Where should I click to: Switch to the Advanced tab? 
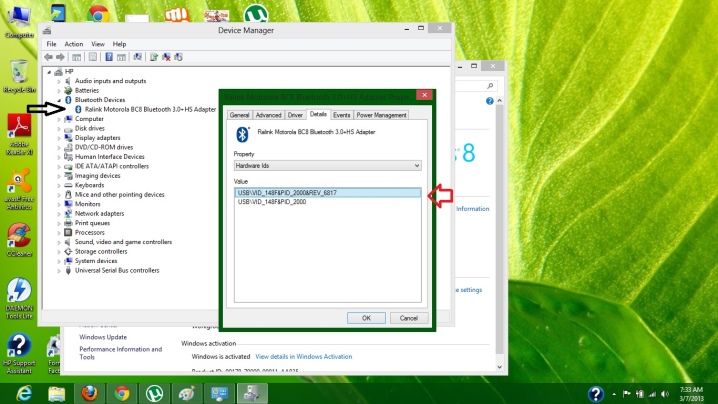pyautogui.click(x=268, y=115)
